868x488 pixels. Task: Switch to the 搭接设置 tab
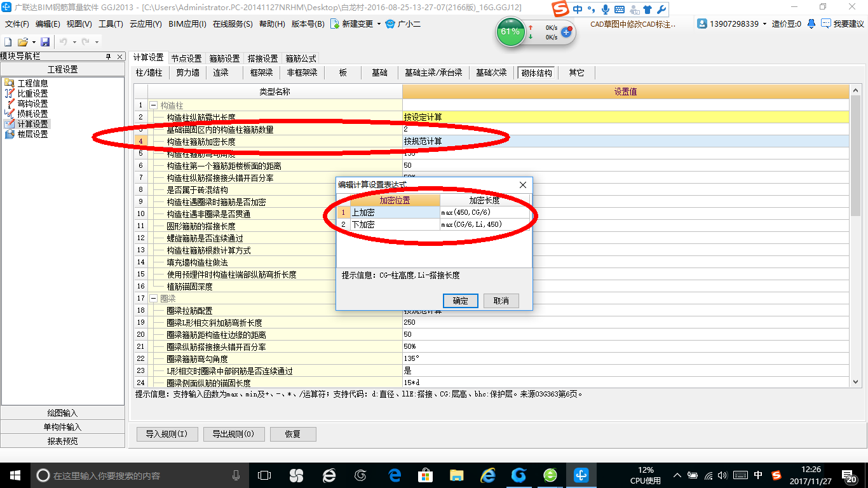tap(262, 58)
